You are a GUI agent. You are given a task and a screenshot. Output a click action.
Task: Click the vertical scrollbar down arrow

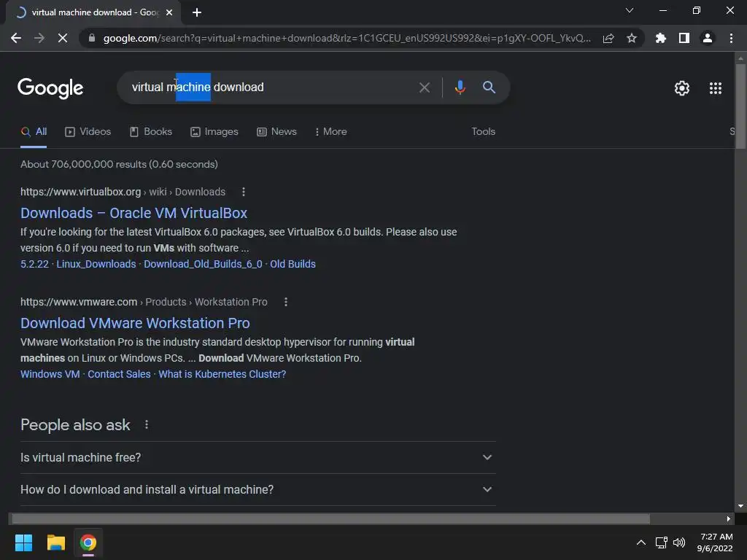tap(740, 506)
